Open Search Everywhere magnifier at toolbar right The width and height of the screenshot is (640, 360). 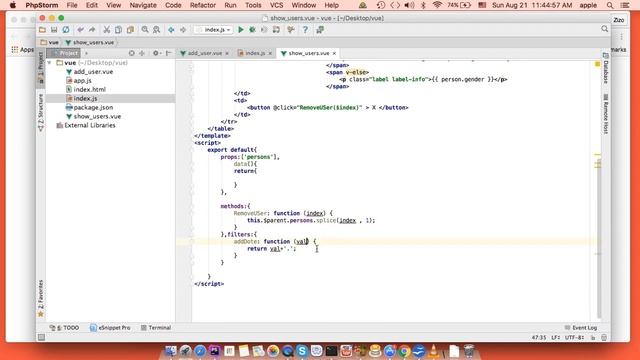[604, 29]
